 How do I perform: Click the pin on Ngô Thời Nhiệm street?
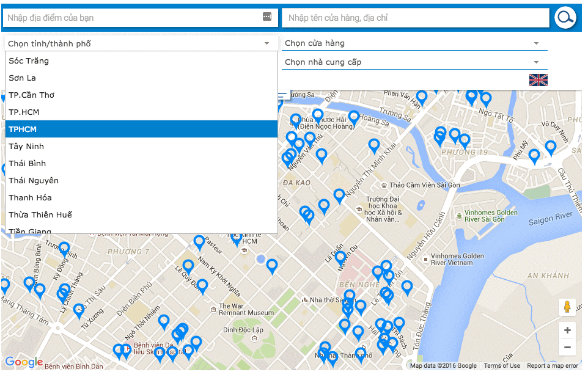tap(163, 323)
